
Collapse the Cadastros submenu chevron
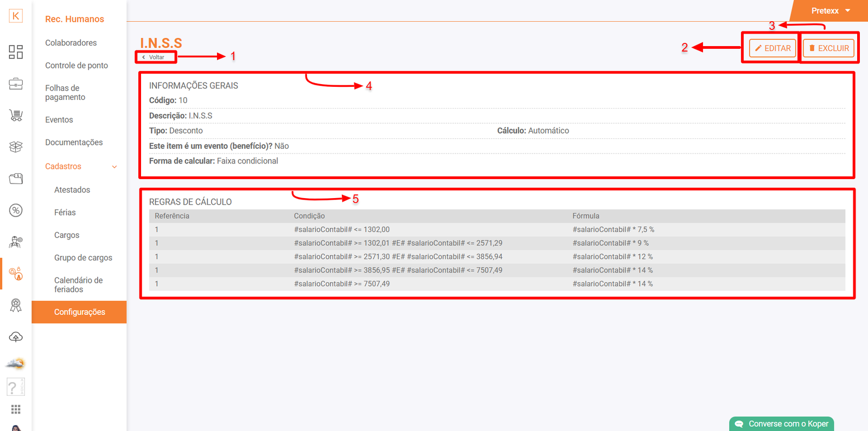114,167
